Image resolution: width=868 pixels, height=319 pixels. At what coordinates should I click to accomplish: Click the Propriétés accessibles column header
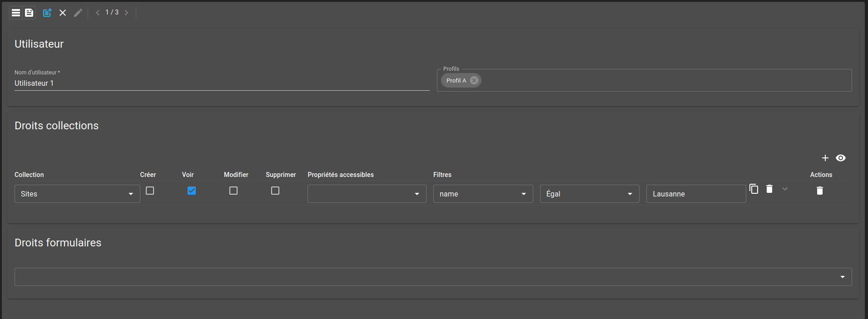(341, 175)
